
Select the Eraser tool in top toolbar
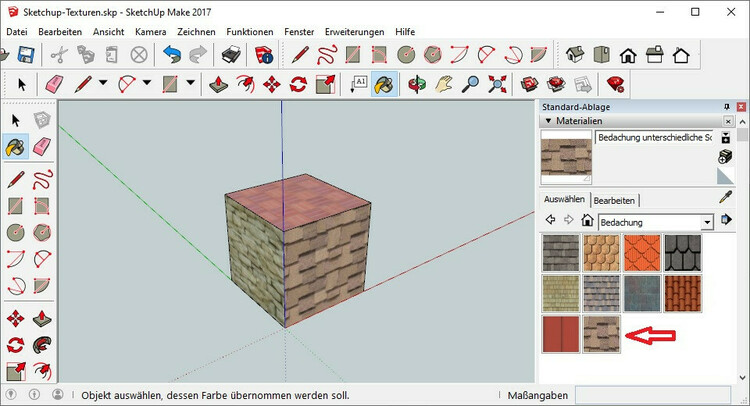53,84
